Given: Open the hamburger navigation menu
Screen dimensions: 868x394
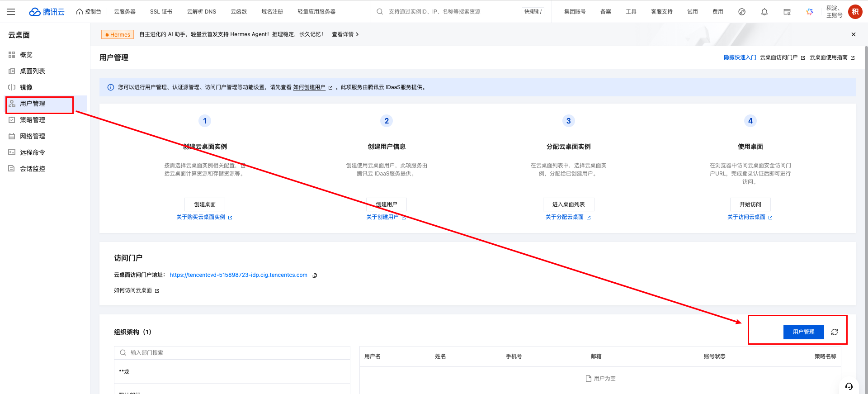Looking at the screenshot, I should coord(11,12).
